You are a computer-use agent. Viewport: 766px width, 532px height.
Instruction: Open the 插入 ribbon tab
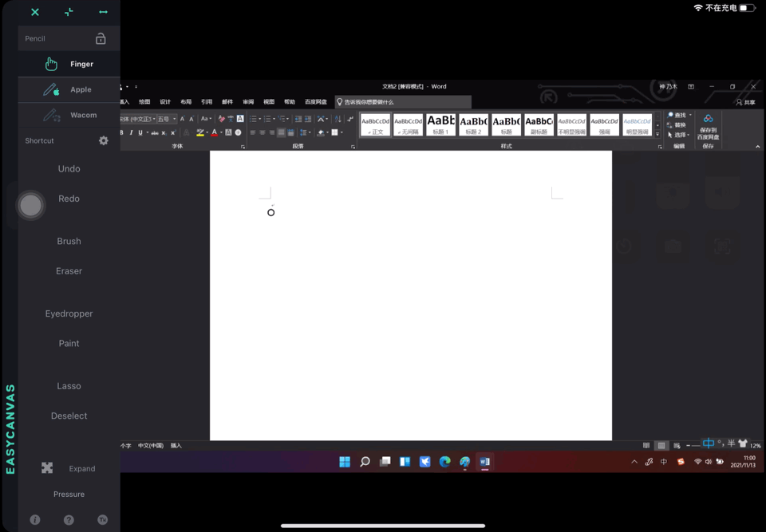pyautogui.click(x=126, y=102)
